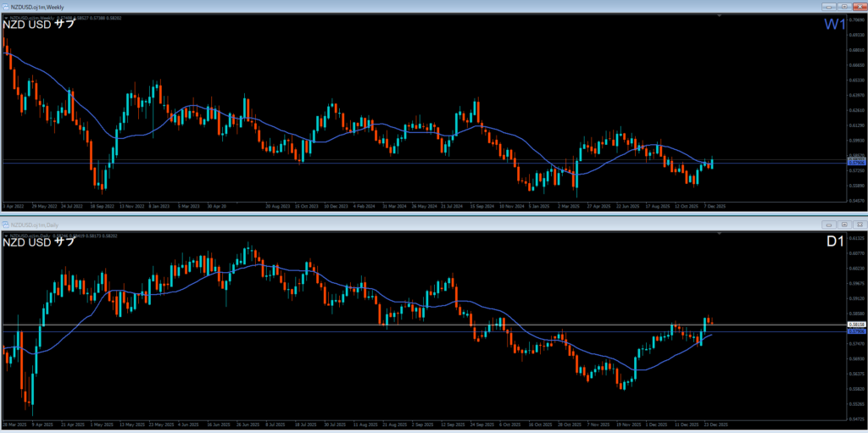Click the "23 Dec 2025" date on Daily time axis
The height and width of the screenshot is (433, 868).
[714, 425]
